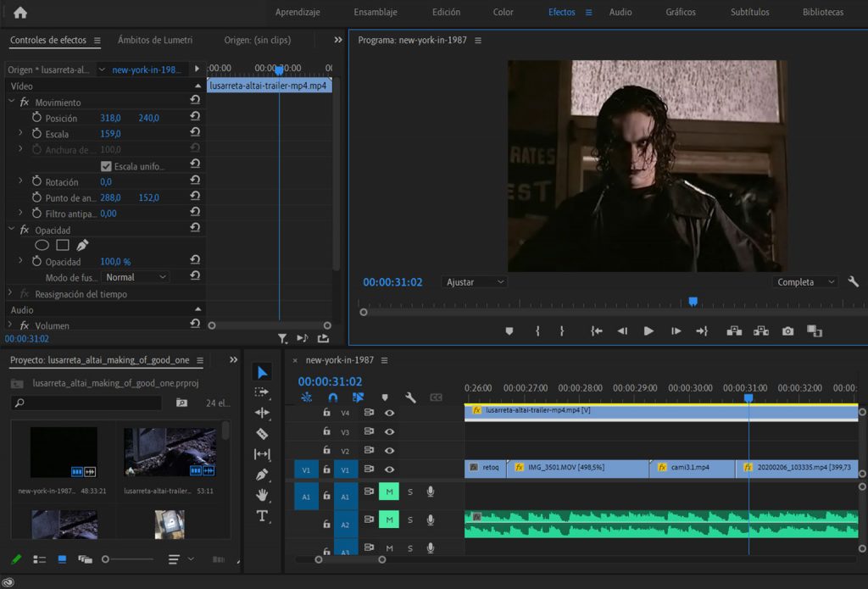Add a marker in Program monitor
Viewport: 868px width, 589px height.
coord(509,331)
